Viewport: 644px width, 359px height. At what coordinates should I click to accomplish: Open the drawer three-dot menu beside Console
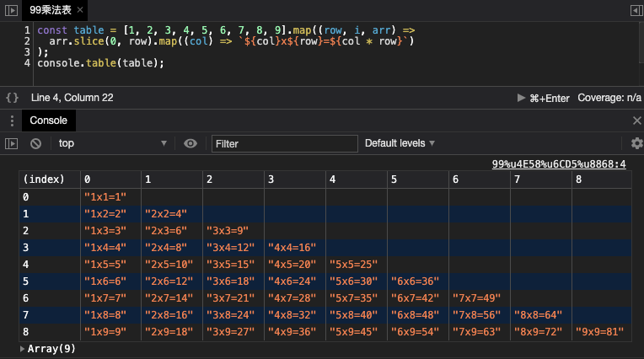point(11,121)
